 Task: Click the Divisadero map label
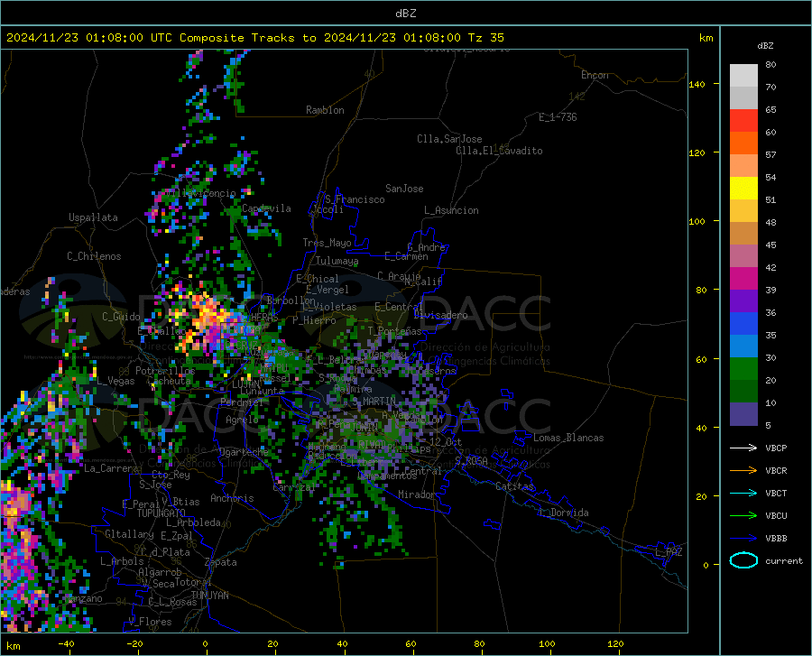(440, 315)
